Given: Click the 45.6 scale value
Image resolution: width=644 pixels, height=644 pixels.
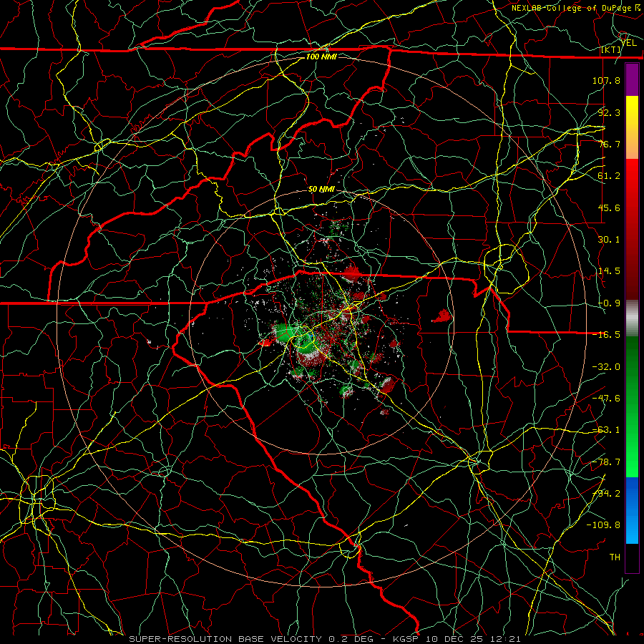Looking at the screenshot, I should coord(609,208).
